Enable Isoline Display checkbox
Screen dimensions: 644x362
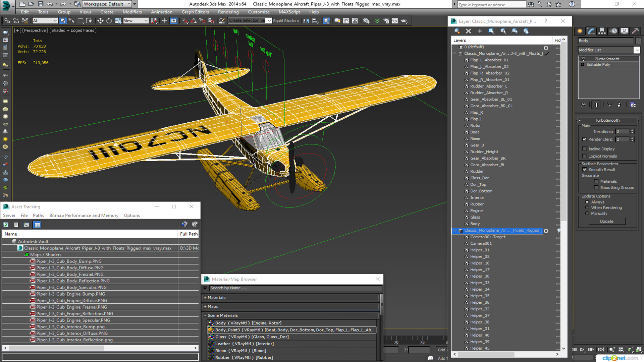[x=584, y=149]
